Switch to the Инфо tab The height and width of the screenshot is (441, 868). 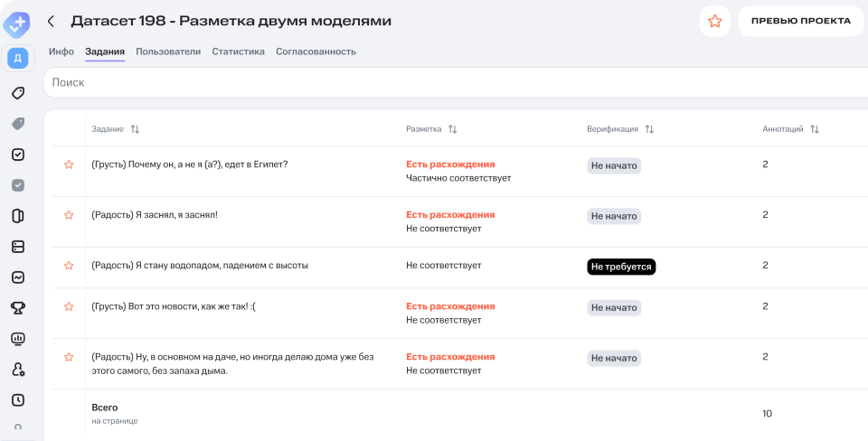61,52
